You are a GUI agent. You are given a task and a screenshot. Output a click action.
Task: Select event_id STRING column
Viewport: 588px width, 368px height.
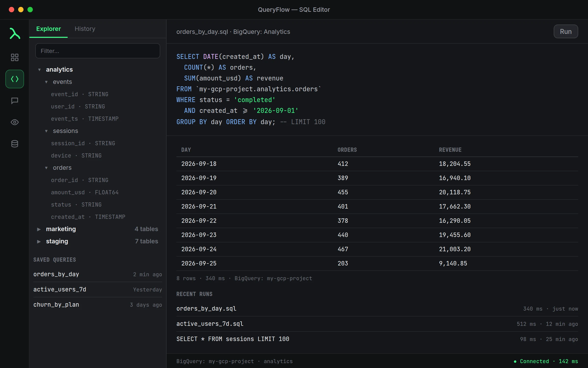point(80,94)
